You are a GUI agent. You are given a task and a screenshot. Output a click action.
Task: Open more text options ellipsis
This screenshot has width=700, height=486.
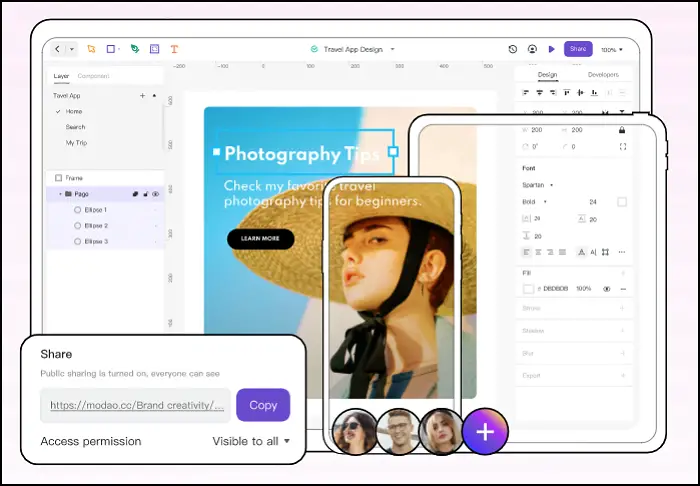pyautogui.click(x=622, y=252)
